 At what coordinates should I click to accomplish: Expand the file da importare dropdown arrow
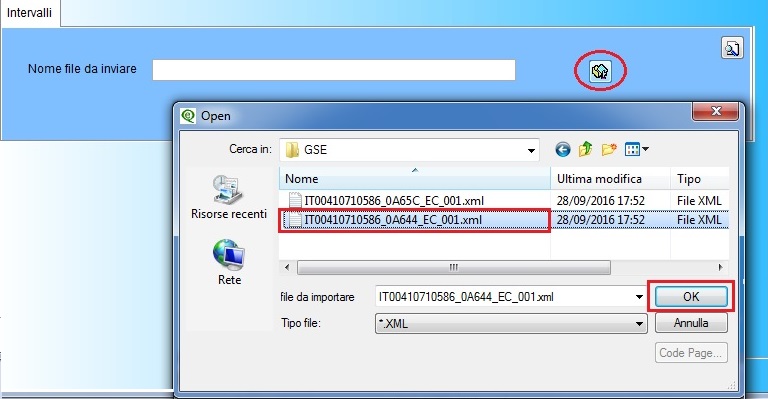639,297
